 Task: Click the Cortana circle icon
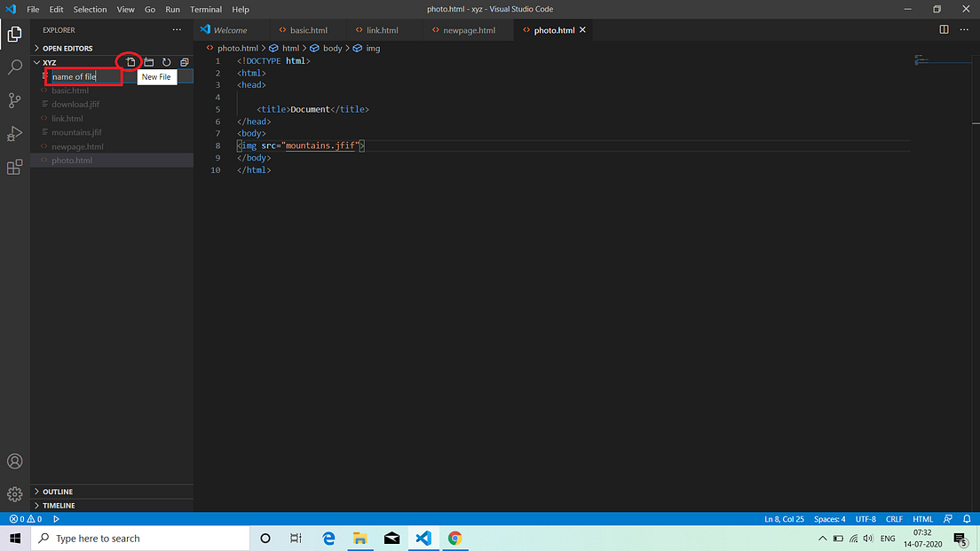(265, 538)
